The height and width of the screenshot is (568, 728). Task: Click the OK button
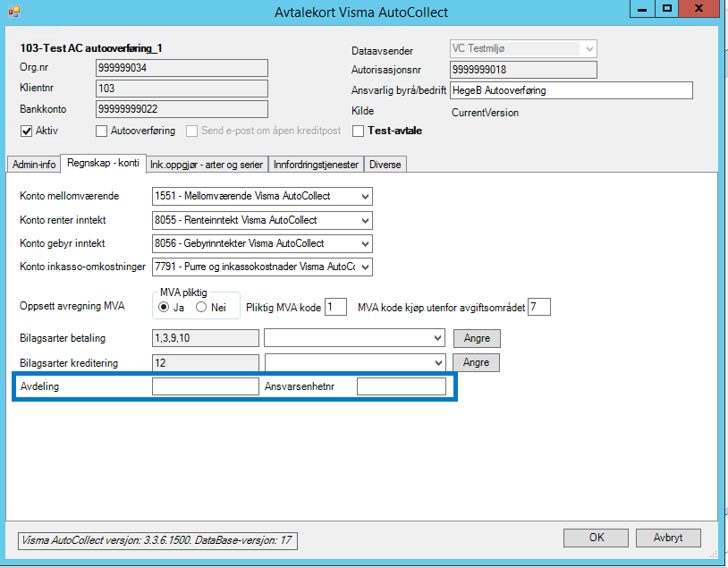coord(597,538)
